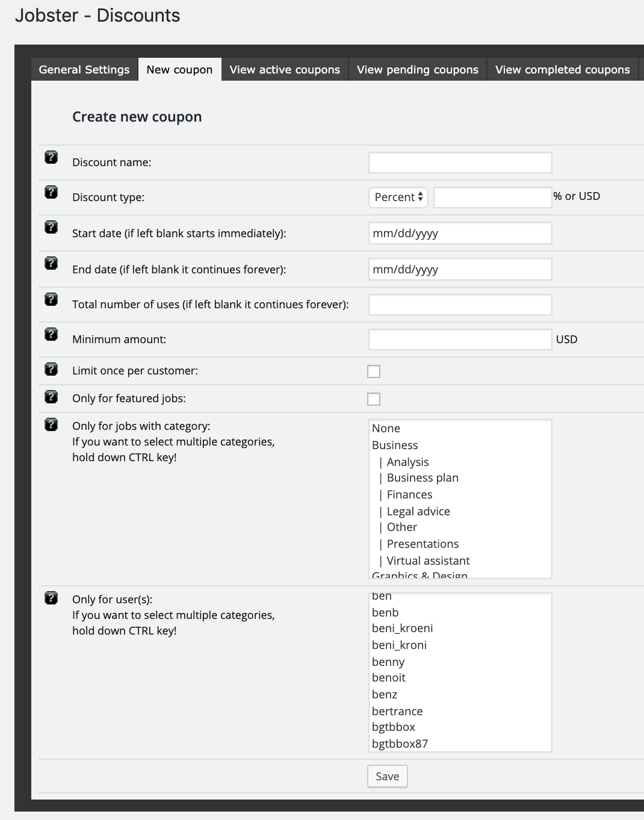
Task: Click the help icon beside Start date
Action: [51, 228]
